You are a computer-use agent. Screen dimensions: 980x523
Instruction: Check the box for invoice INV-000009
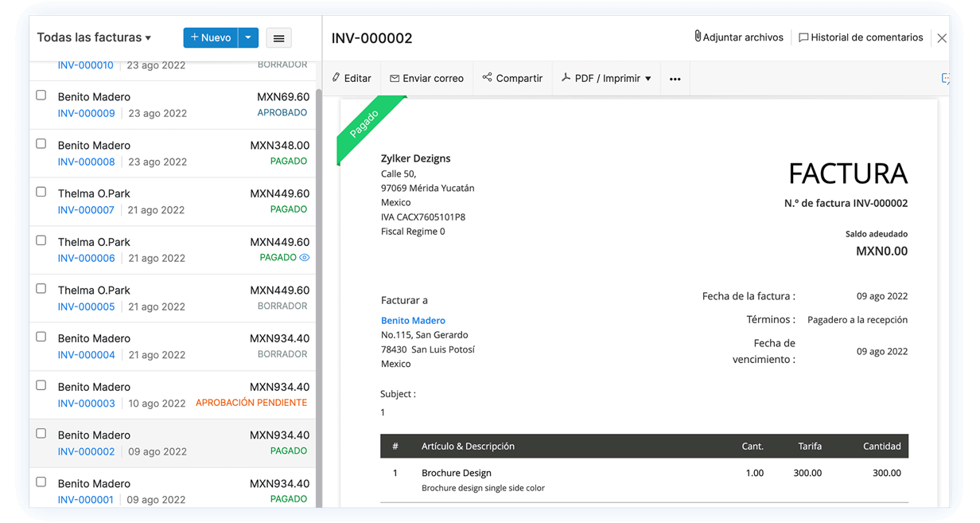(41, 96)
